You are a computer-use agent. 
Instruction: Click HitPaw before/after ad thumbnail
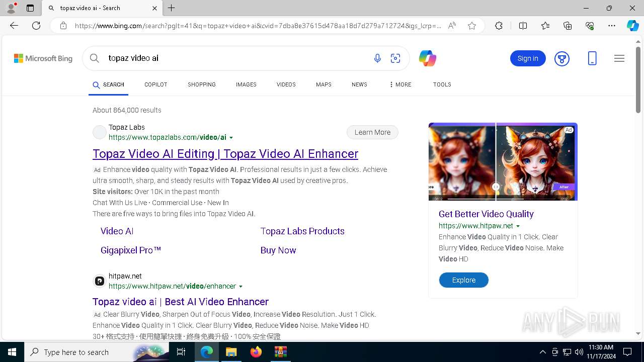[x=503, y=161]
